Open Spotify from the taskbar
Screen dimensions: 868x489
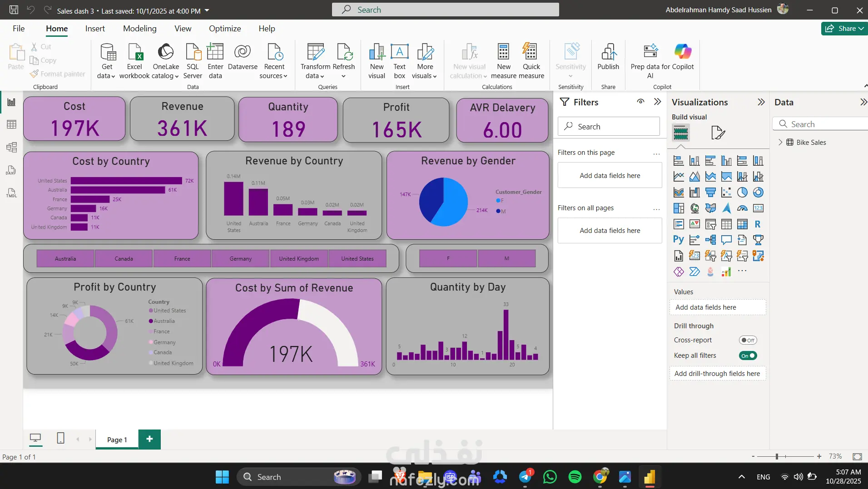[575, 477]
